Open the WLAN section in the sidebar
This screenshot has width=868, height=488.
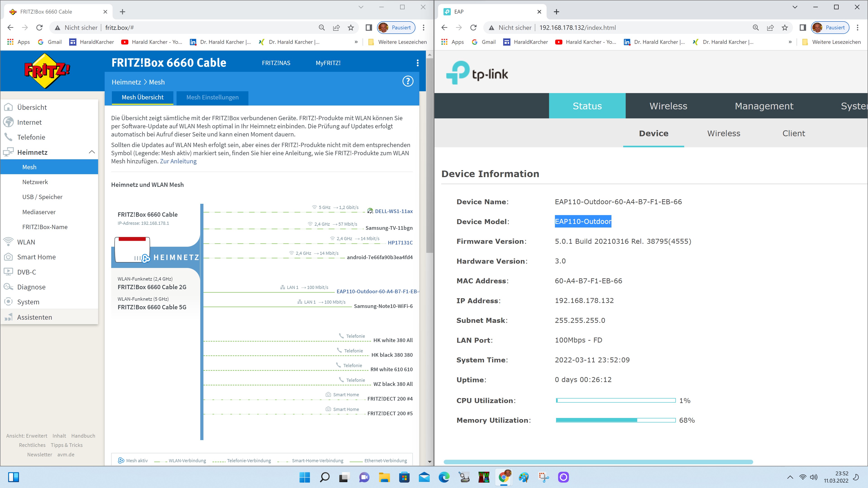[x=26, y=242]
